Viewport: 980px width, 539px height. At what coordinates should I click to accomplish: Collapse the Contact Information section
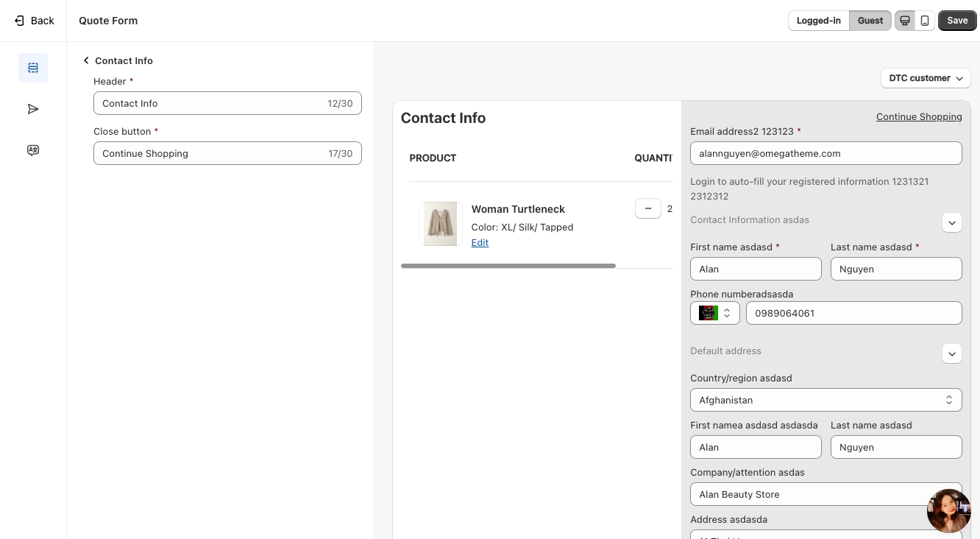click(951, 222)
